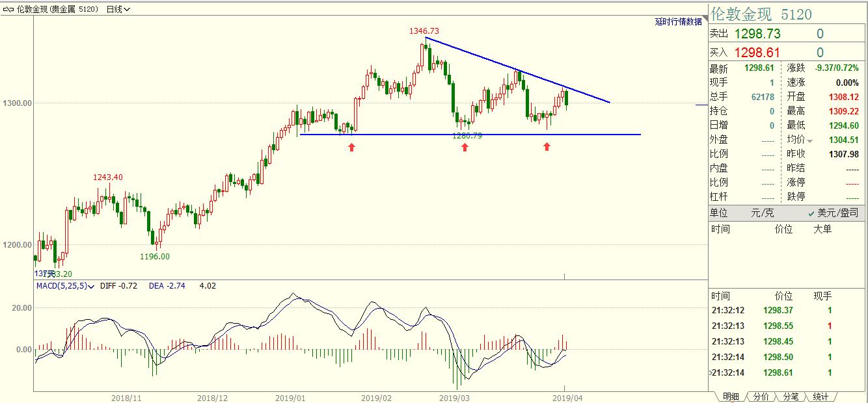This screenshot has height=403, width=868.
Task: Open the 日线 period dropdown
Action: click(117, 9)
